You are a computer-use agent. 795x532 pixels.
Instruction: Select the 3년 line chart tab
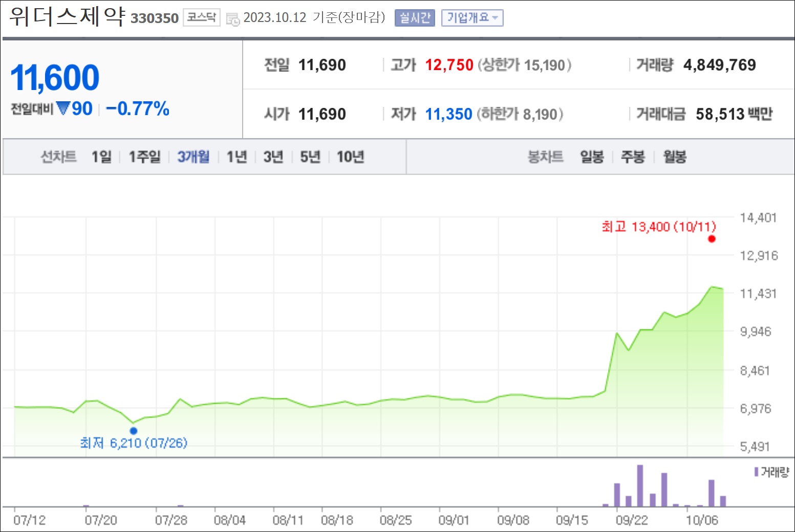tap(273, 157)
